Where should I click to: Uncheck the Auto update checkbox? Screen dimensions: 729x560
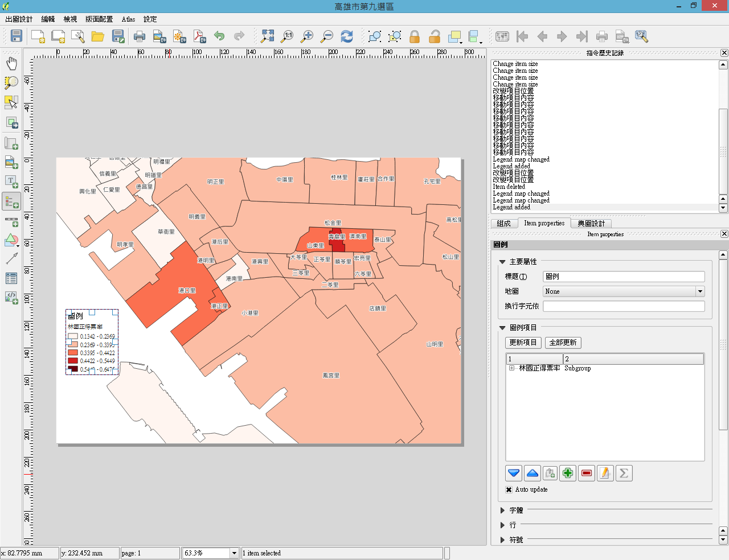(509, 489)
